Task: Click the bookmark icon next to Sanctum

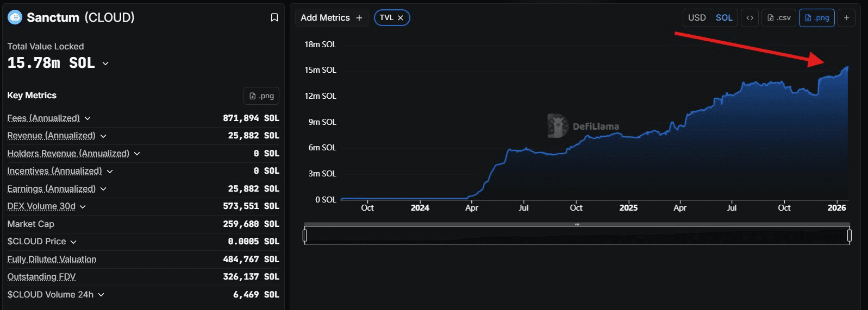Action: (274, 18)
